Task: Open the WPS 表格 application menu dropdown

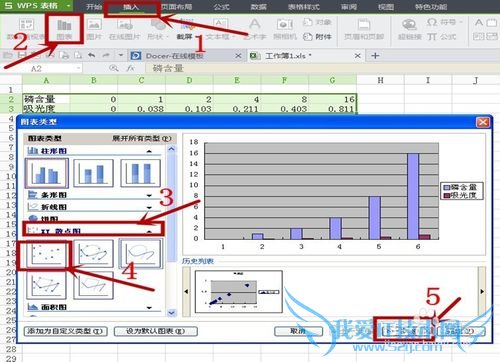Action: 68,6
